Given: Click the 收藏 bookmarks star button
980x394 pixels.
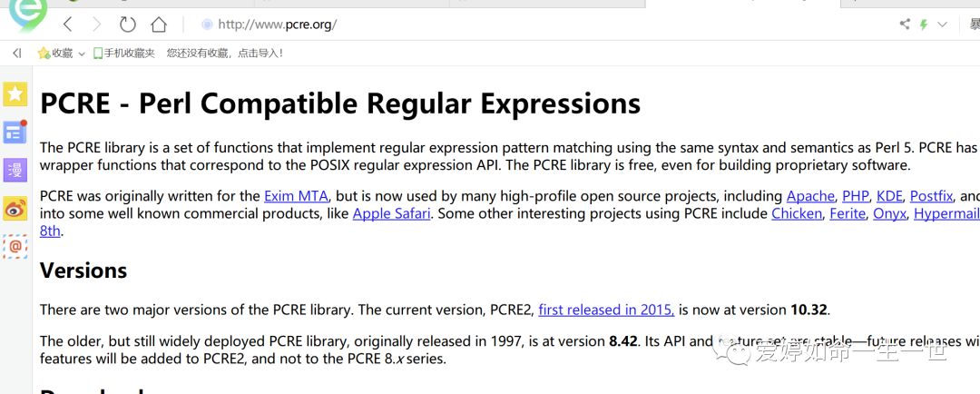Looking at the screenshot, I should [54, 54].
